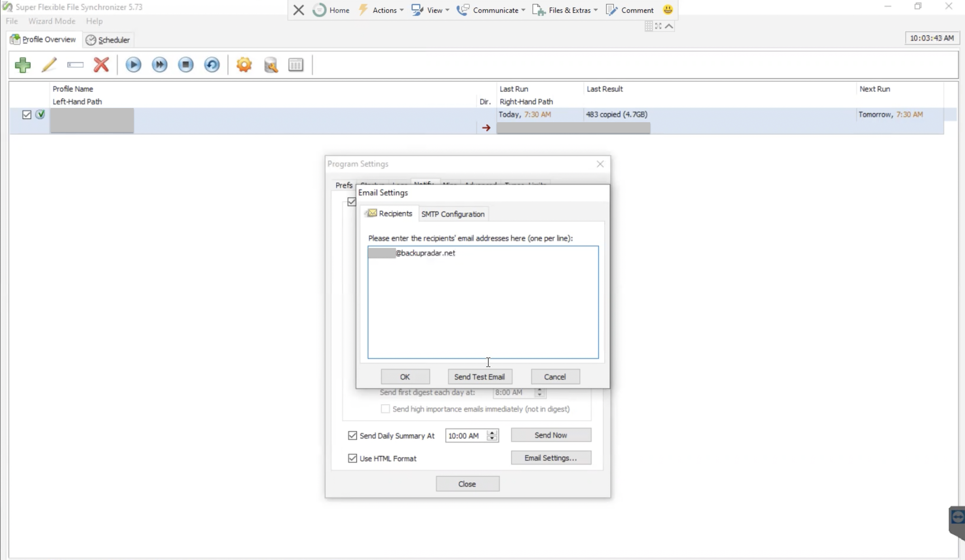Image resolution: width=965 pixels, height=560 pixels.
Task: Open the Wizard Mode menu
Action: (52, 21)
